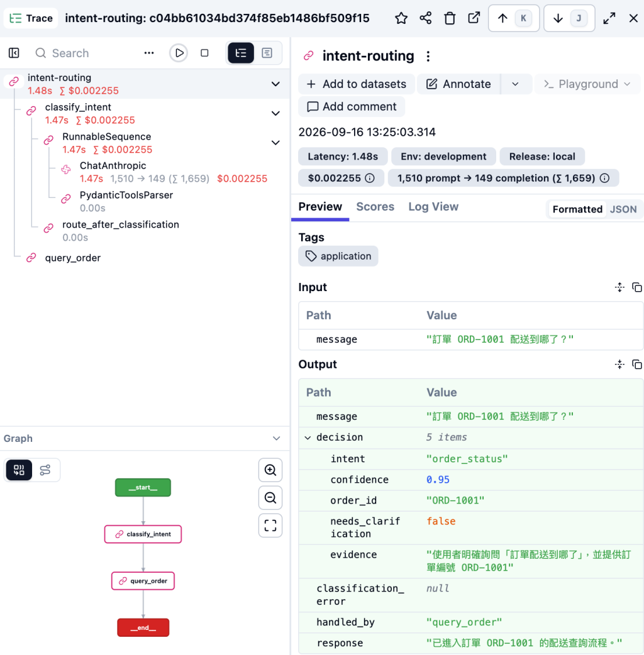Image resolution: width=644 pixels, height=655 pixels.
Task: Expand all Input rows icon
Action: click(x=619, y=287)
